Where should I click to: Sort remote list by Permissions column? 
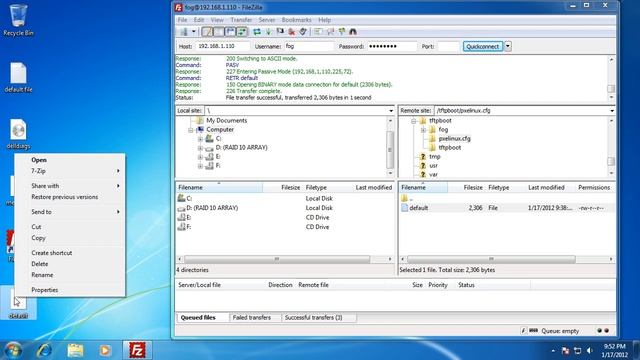pos(594,188)
